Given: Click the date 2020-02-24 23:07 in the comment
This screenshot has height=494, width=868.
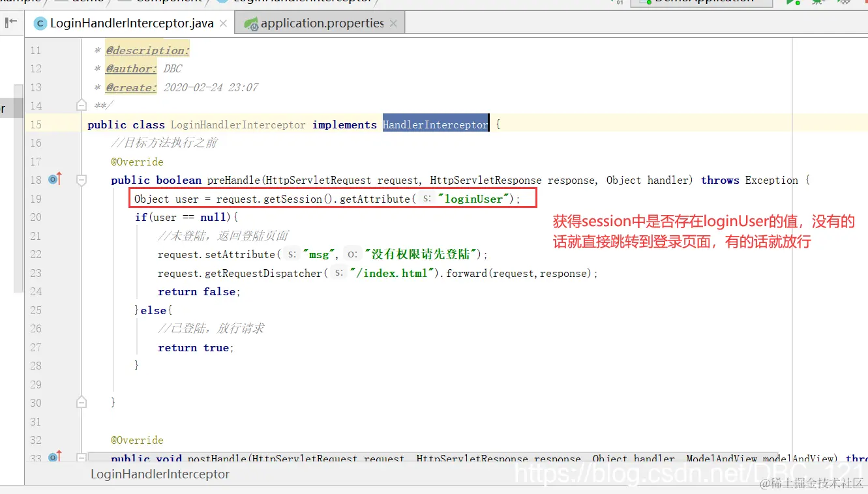Looking at the screenshot, I should (211, 87).
